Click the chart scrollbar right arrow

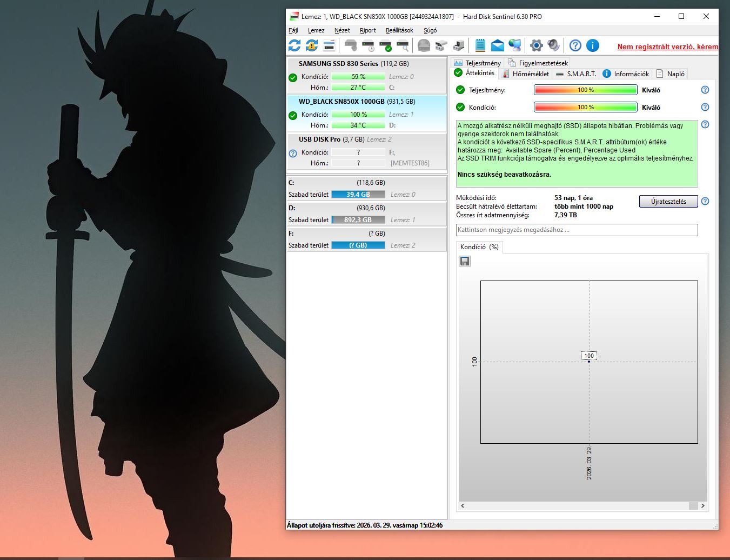[x=702, y=506]
